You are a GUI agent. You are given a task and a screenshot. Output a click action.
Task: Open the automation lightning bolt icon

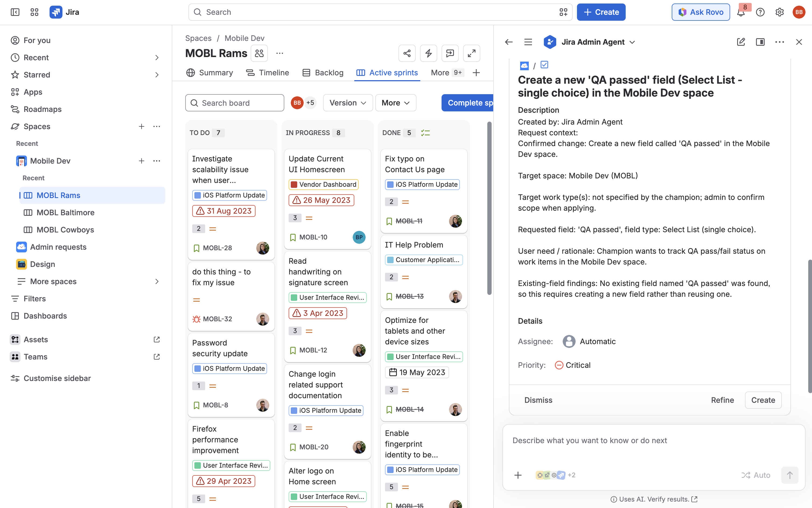pyautogui.click(x=429, y=53)
